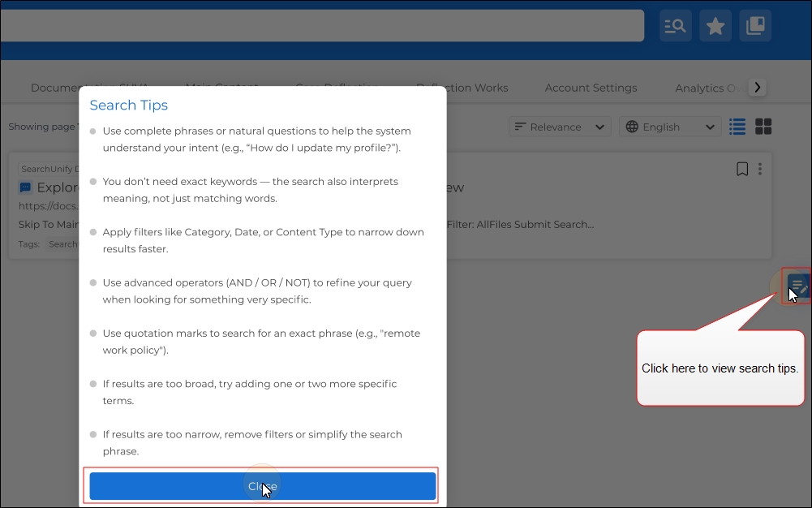Open the advanced search icon
812x508 pixels.
(x=675, y=26)
